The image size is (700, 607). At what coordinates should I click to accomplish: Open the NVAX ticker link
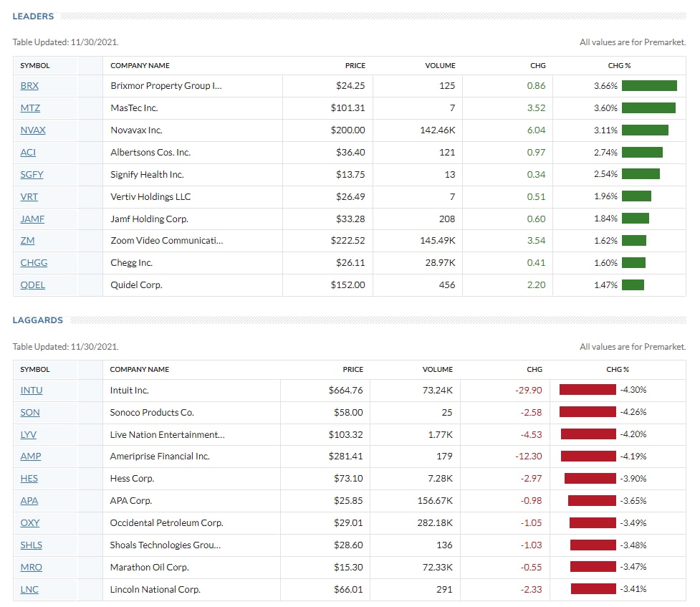[x=33, y=130]
